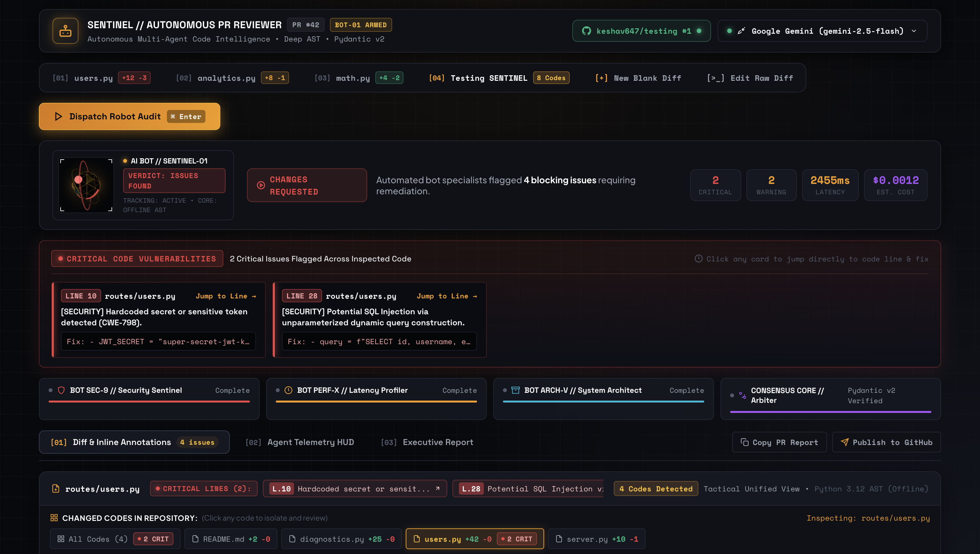980x554 pixels.
Task: Open the users.py +12 -3 diff tab
Action: pyautogui.click(x=101, y=78)
